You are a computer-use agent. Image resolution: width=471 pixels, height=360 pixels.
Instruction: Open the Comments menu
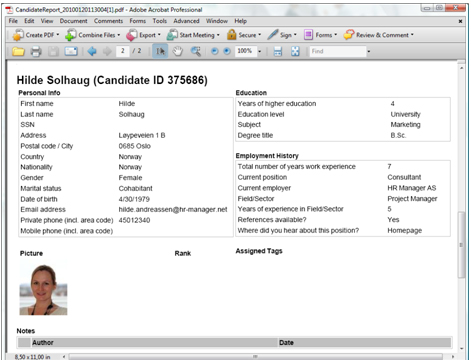coord(108,21)
